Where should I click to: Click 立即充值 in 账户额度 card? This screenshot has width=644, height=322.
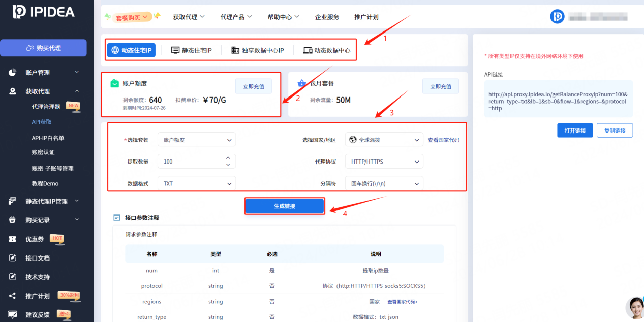[x=253, y=86]
